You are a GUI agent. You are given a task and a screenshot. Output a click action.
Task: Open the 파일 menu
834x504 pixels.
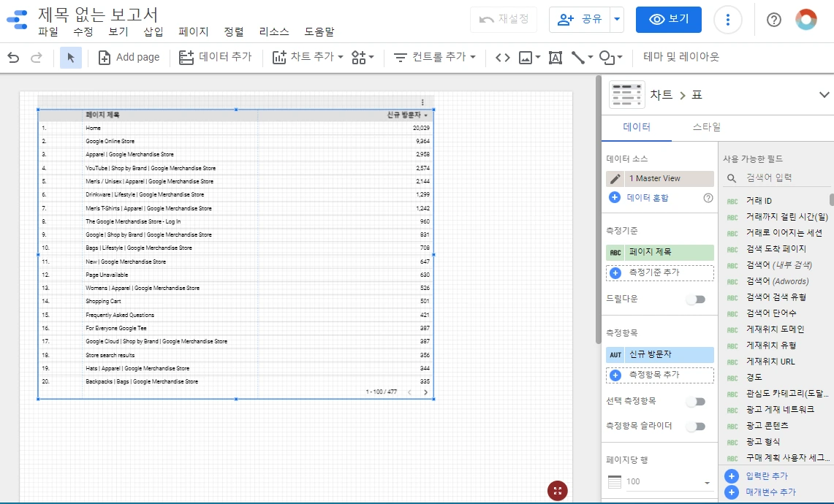48,32
